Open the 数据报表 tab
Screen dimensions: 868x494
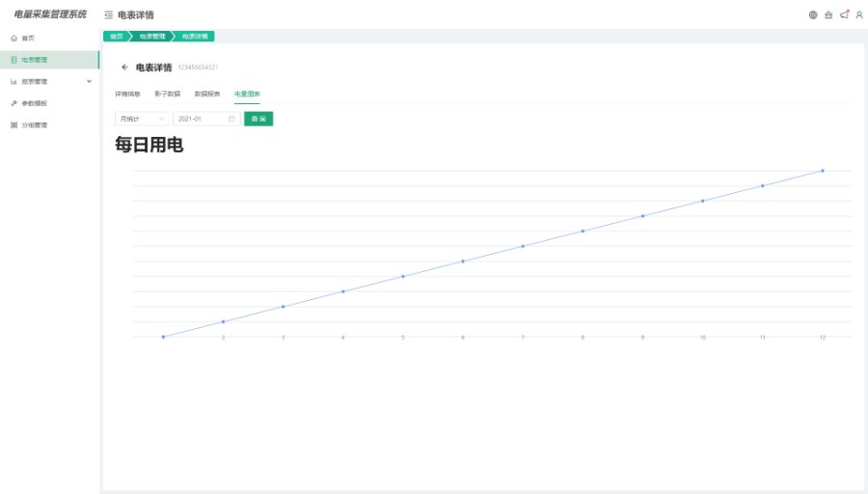(206, 94)
